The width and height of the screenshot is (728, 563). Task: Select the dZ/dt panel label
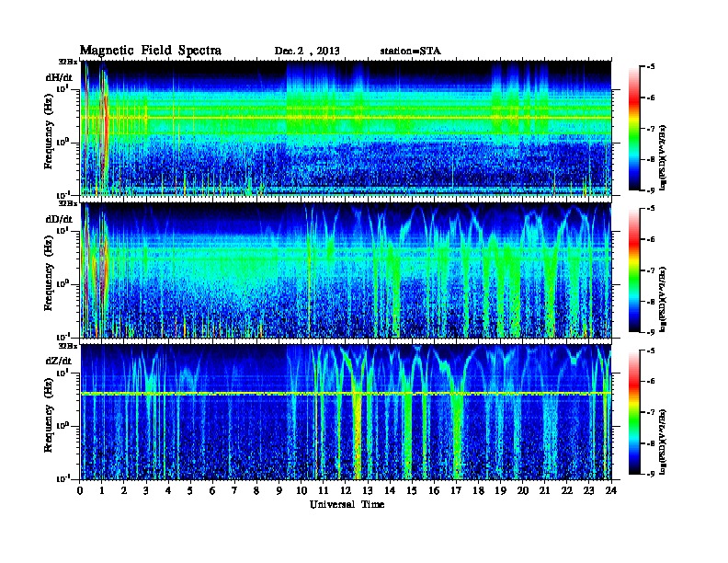point(59,361)
